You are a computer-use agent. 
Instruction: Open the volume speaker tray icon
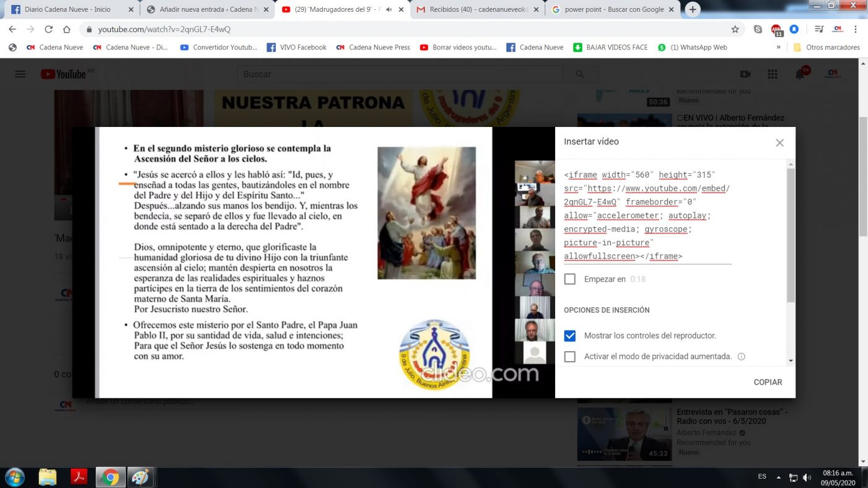[807, 477]
